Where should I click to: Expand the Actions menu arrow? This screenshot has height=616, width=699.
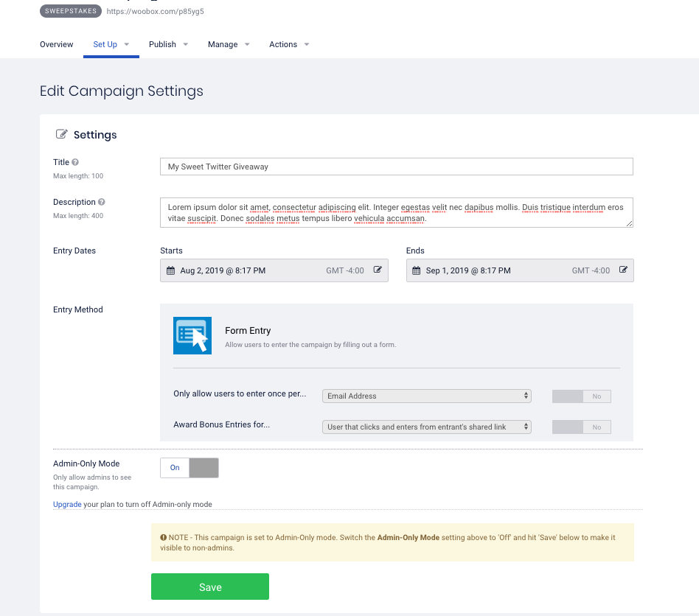click(307, 44)
